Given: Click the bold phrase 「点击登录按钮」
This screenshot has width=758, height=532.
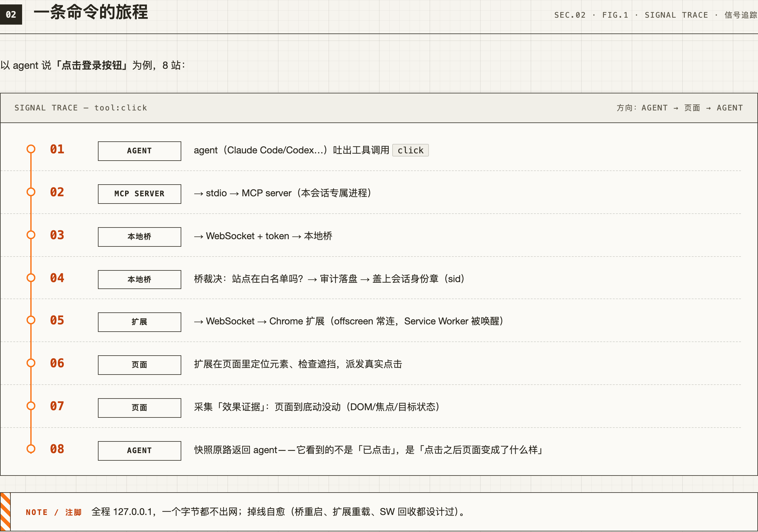Looking at the screenshot, I should (x=92, y=65).
